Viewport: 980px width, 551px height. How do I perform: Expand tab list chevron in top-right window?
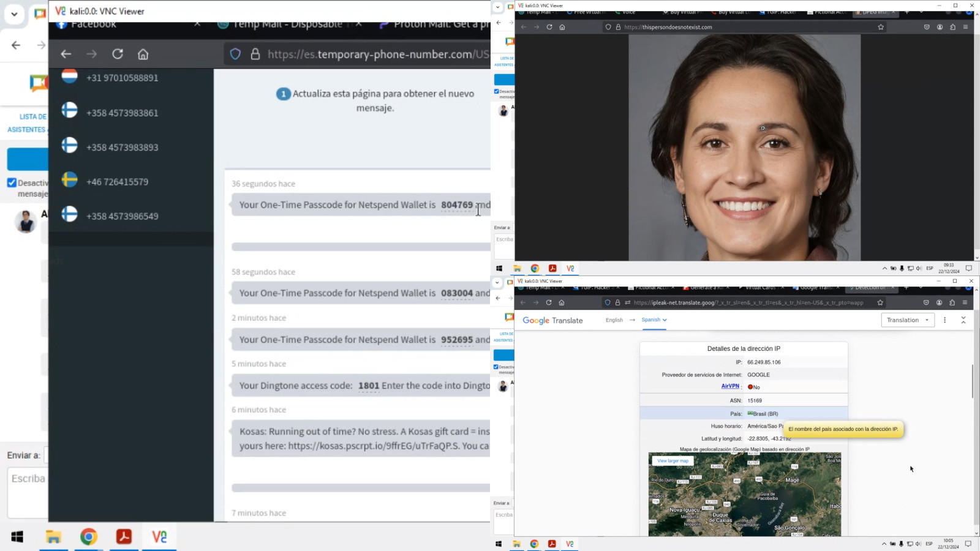click(498, 7)
